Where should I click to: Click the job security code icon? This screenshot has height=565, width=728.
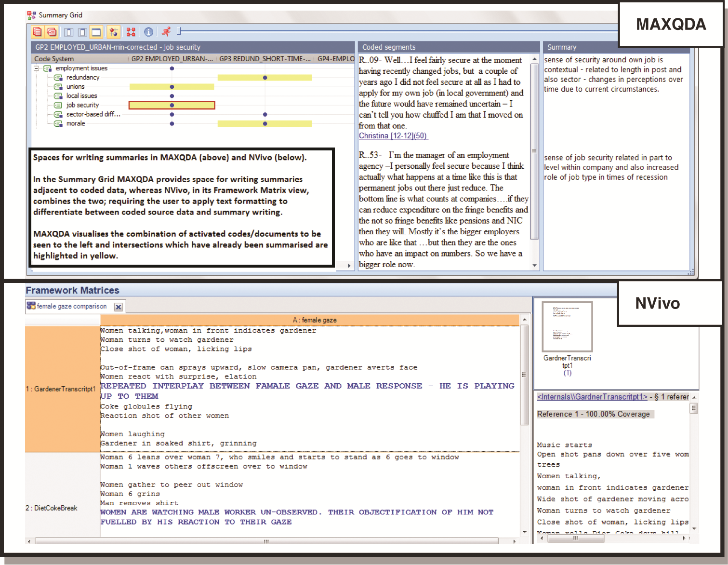click(58, 105)
